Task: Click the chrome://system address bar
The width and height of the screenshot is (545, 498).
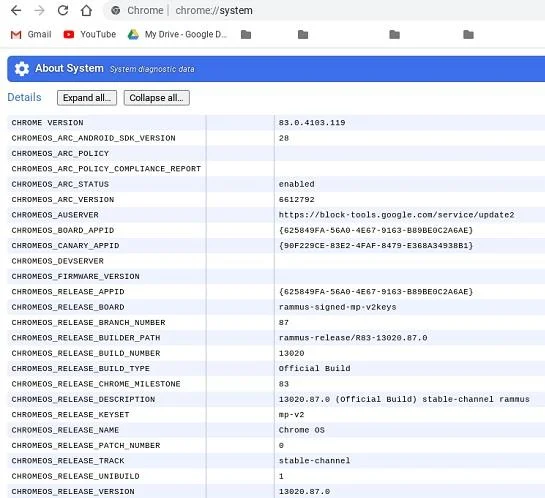Action: click(x=323, y=10)
